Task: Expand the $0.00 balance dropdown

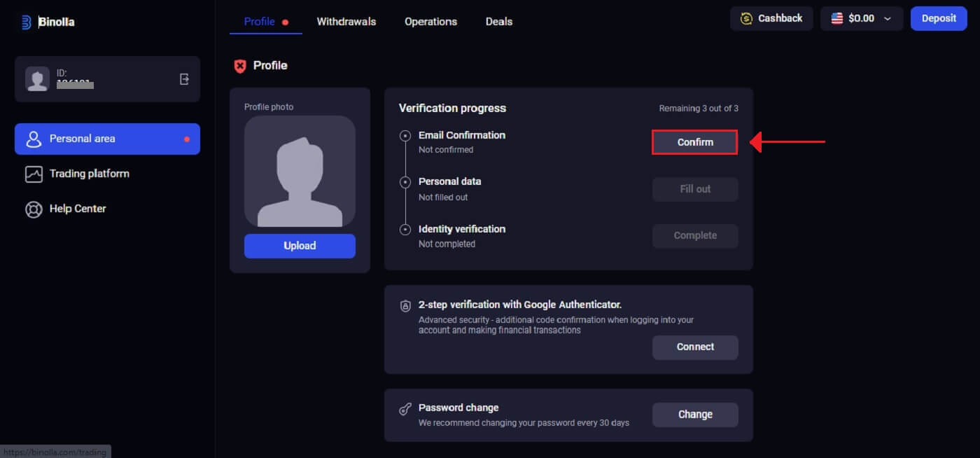Action: (887, 19)
